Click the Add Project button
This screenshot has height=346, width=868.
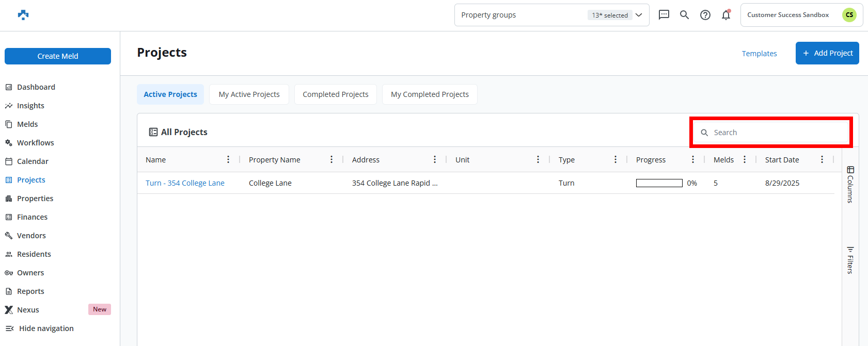[827, 53]
